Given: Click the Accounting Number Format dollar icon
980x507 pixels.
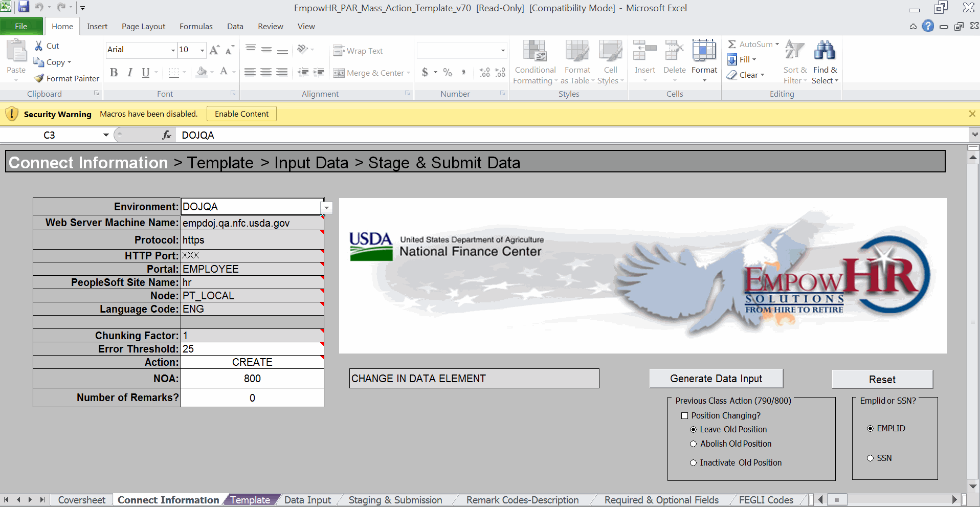Looking at the screenshot, I should pos(425,72).
